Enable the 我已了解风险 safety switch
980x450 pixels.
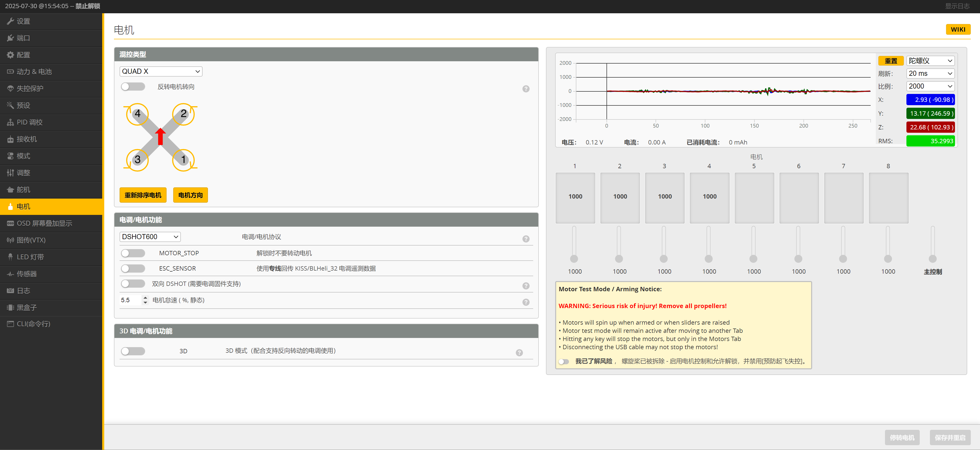563,361
